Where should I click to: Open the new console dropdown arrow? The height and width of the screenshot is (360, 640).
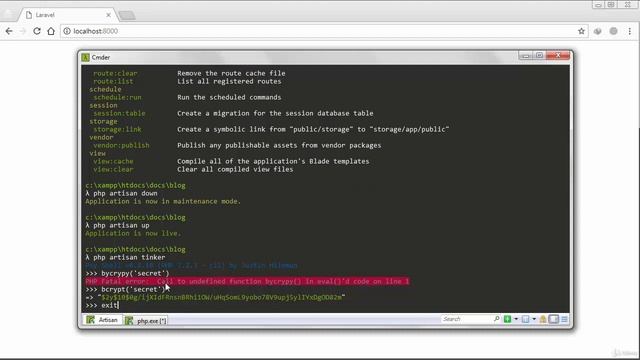click(x=516, y=319)
